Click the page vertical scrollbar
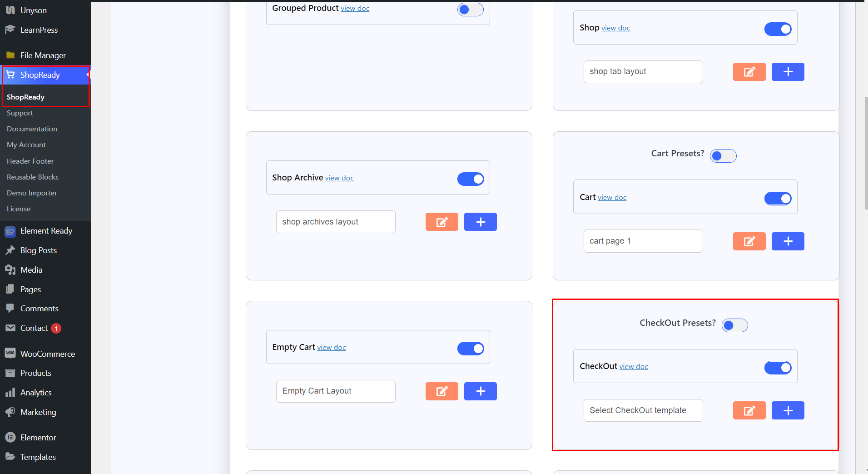868x474 pixels. [866, 153]
